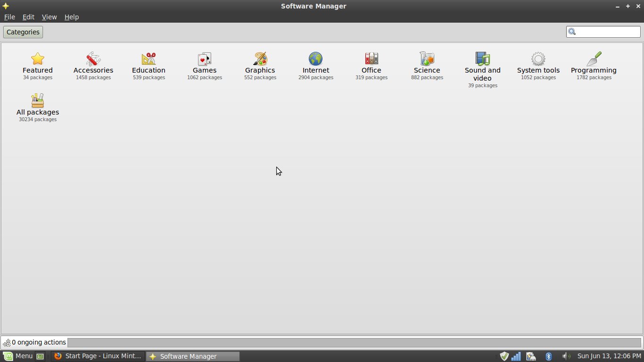Click the Firefox icon in the taskbar
The width and height of the screenshot is (644, 362).
[x=58, y=356]
